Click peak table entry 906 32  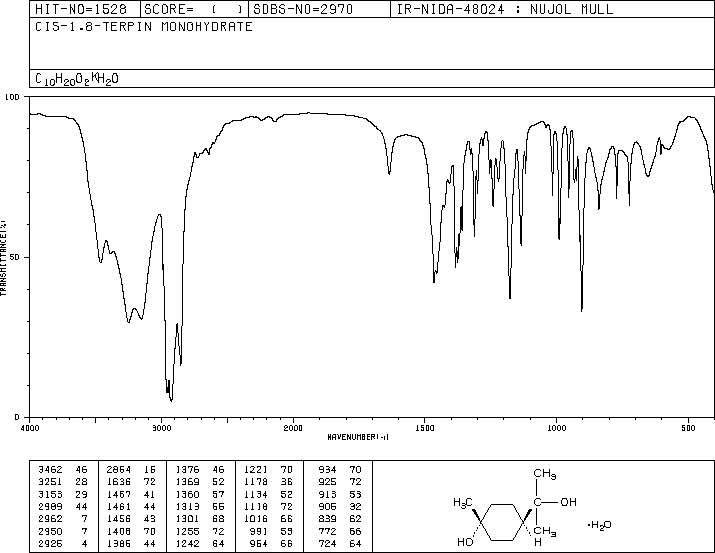pos(340,506)
